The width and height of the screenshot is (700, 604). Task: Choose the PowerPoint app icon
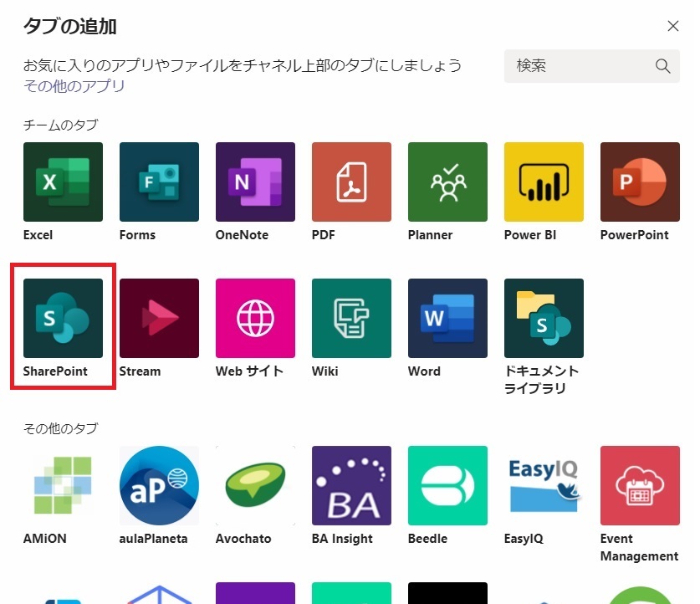tap(640, 182)
